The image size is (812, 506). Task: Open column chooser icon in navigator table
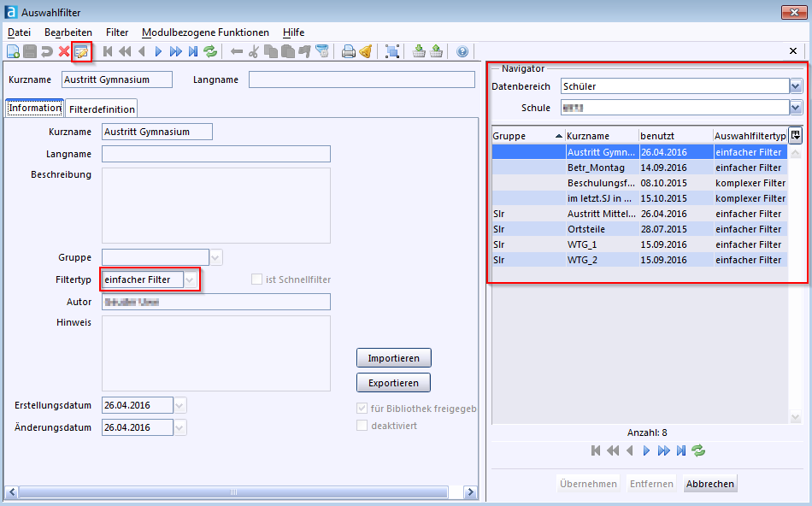tap(796, 136)
